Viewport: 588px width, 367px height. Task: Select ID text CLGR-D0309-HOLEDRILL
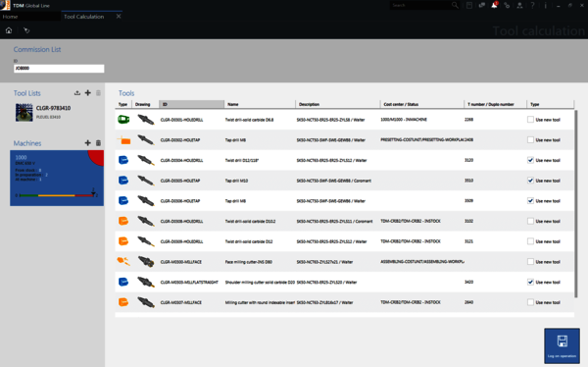[x=181, y=241]
